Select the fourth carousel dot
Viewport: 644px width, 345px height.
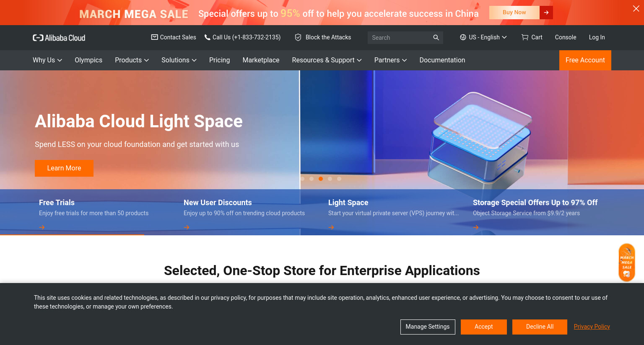coord(330,179)
